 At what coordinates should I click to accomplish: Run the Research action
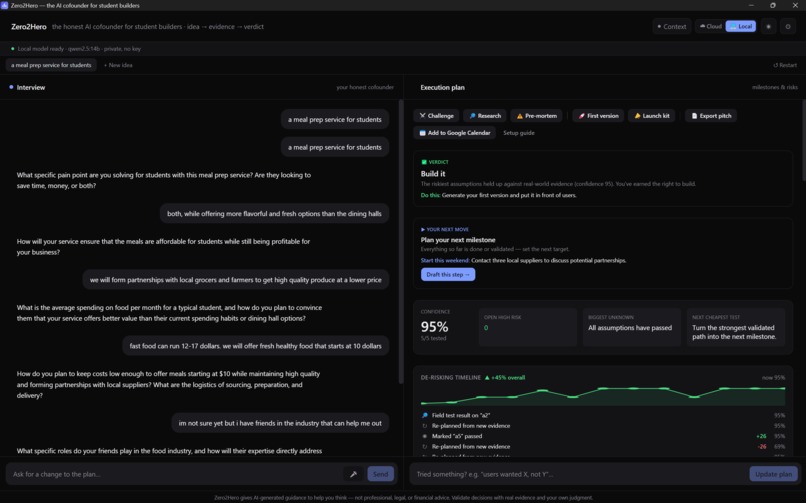[485, 116]
